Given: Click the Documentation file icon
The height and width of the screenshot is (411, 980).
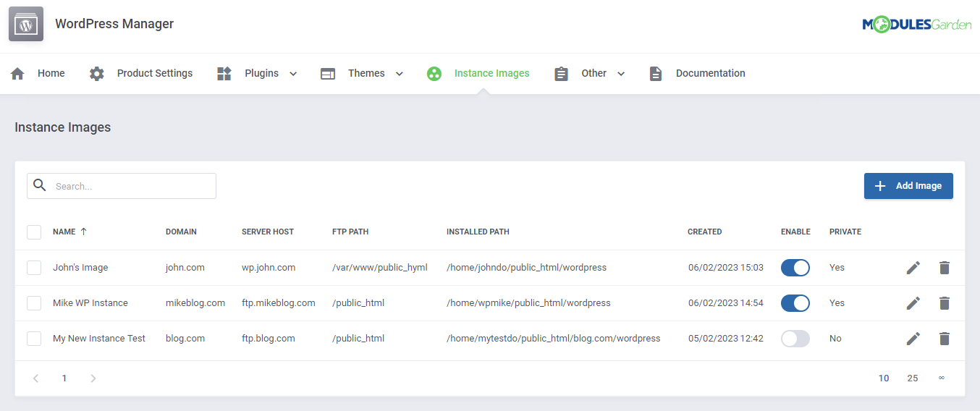Looking at the screenshot, I should (656, 74).
